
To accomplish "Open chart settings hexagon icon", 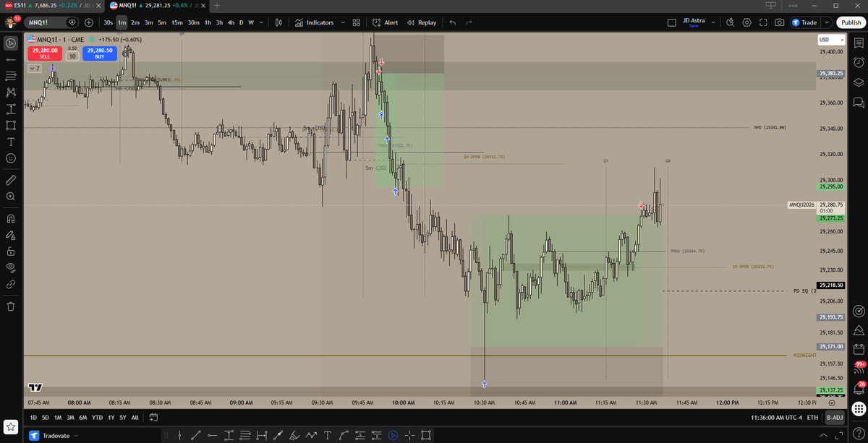I will point(747,22).
